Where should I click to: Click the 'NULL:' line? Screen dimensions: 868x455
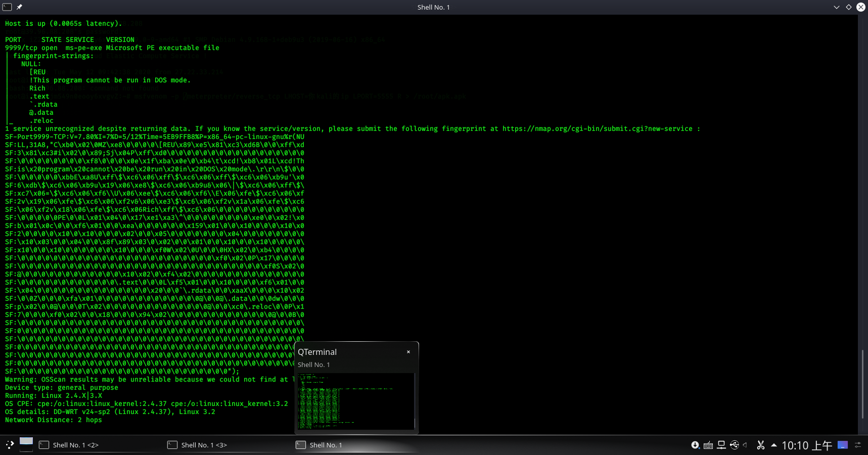click(x=31, y=64)
